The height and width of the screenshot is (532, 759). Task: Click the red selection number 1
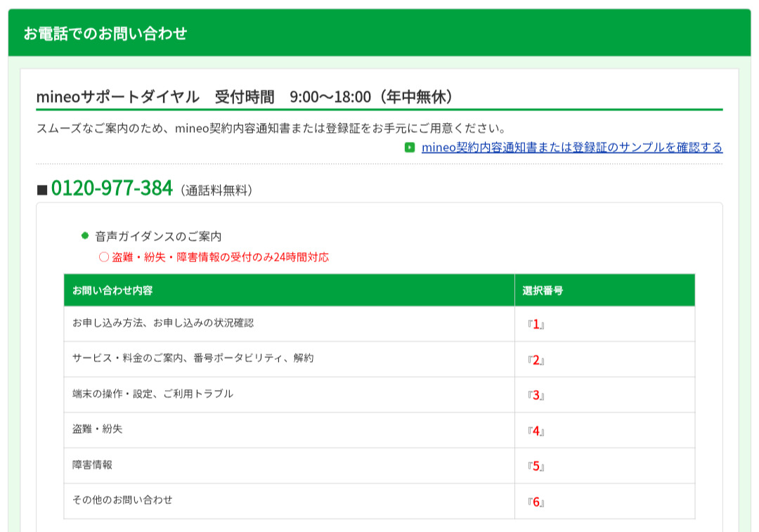pos(536,324)
